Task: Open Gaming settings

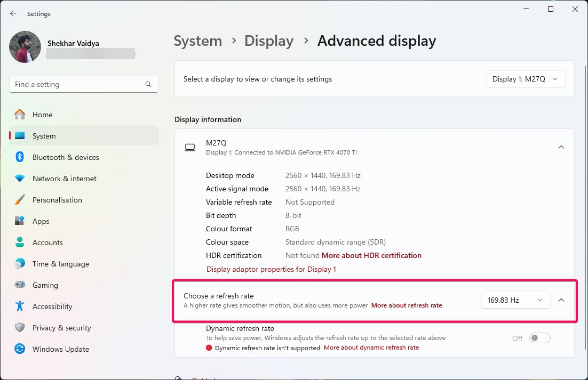Action: [45, 285]
